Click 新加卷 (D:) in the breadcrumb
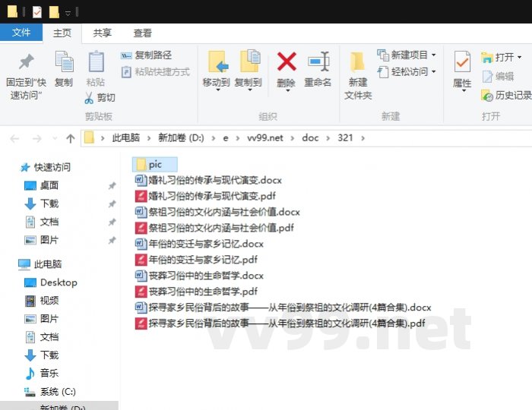532x410 pixels. 181,138
